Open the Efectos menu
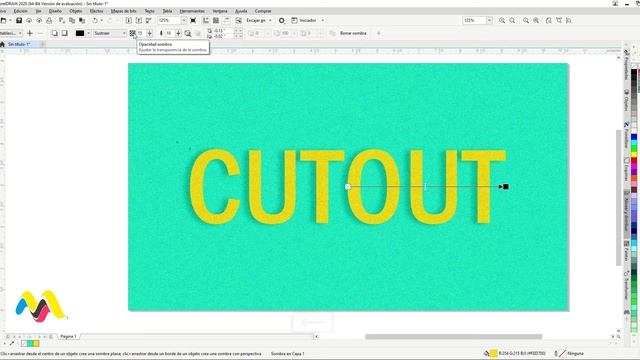 pos(96,11)
